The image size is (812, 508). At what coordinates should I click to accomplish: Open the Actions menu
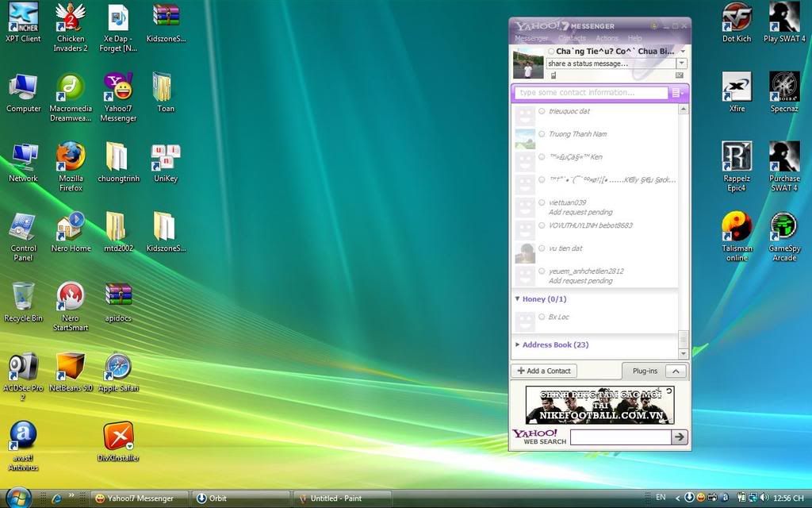point(607,38)
